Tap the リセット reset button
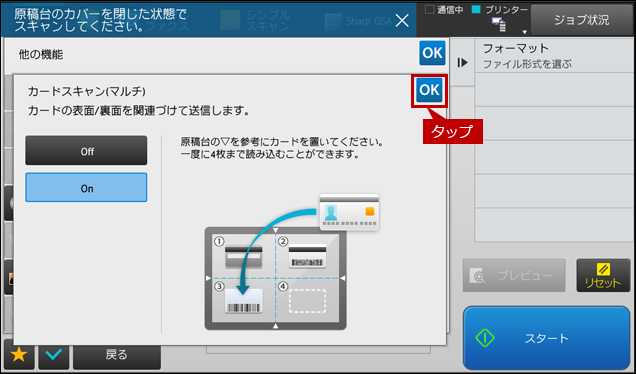This screenshot has height=374, width=636. coord(603,275)
